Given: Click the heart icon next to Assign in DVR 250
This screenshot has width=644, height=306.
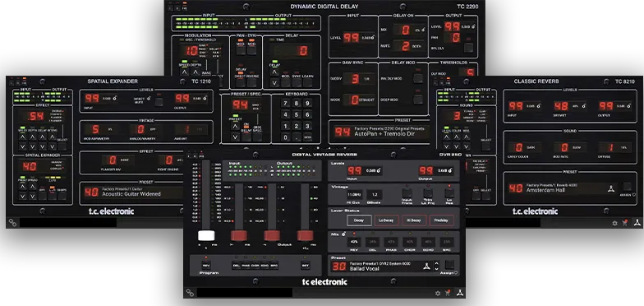Looking at the screenshot, I should point(455,273).
